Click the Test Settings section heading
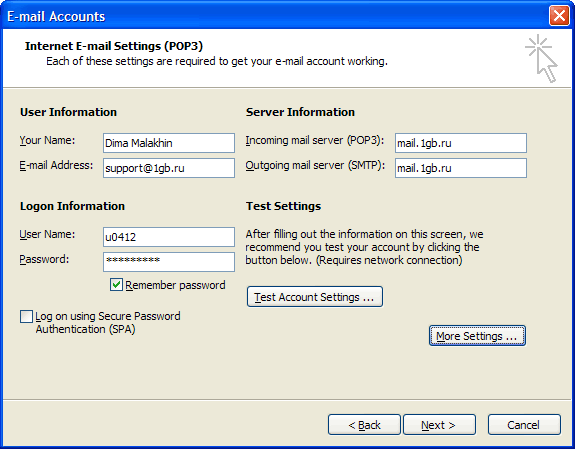The width and height of the screenshot is (575, 449). (283, 206)
